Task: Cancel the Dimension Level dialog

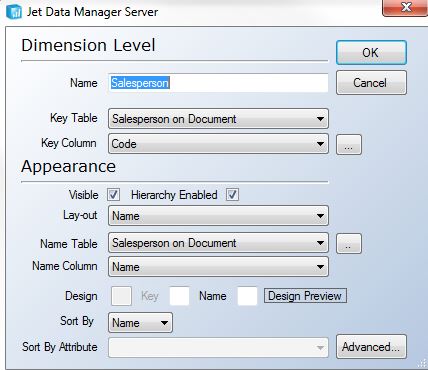Action: coord(371,83)
